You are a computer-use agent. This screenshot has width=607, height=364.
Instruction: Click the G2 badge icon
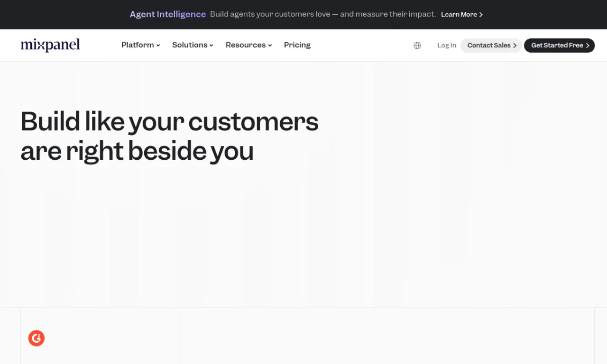tap(37, 338)
